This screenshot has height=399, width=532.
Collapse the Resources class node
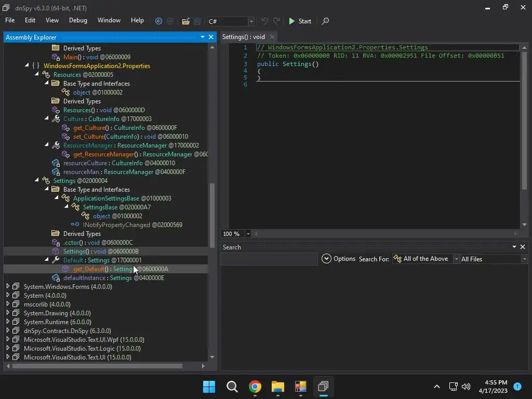click(36, 74)
